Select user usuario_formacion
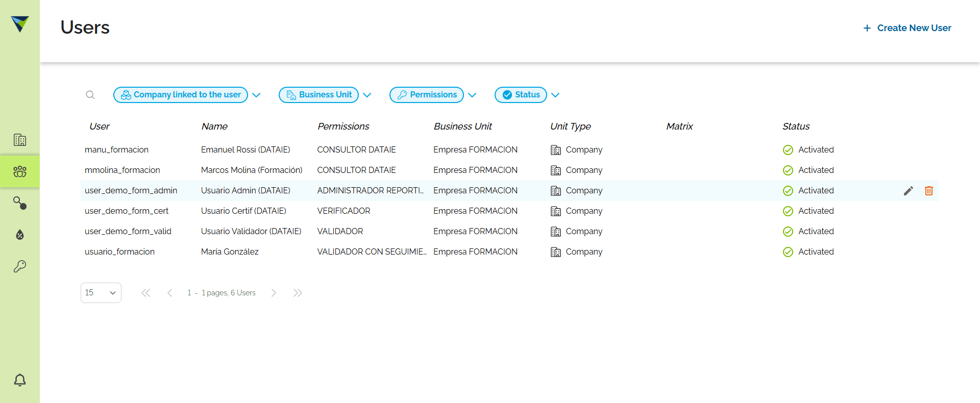980x403 pixels. pos(119,252)
